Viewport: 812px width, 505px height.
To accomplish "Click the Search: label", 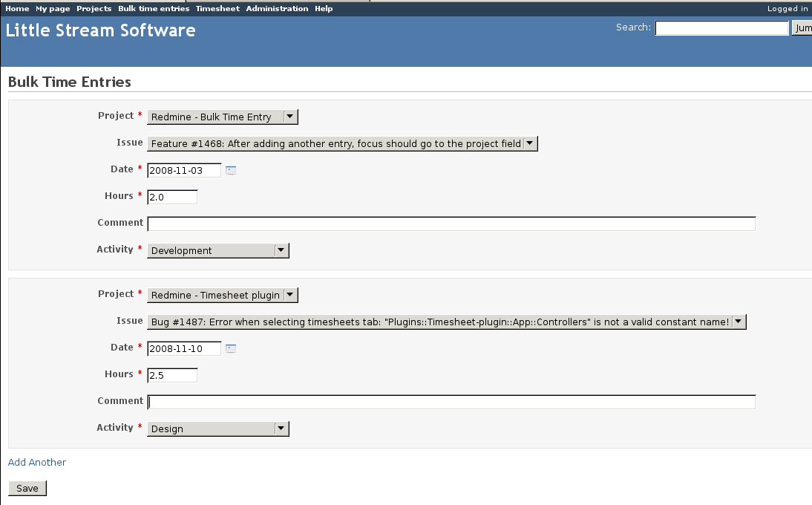I will pyautogui.click(x=633, y=27).
